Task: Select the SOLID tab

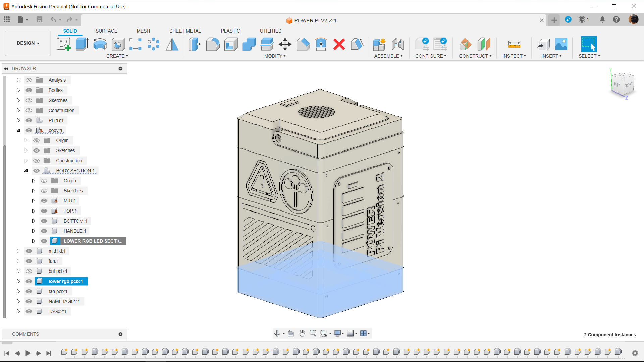Action: (70, 31)
